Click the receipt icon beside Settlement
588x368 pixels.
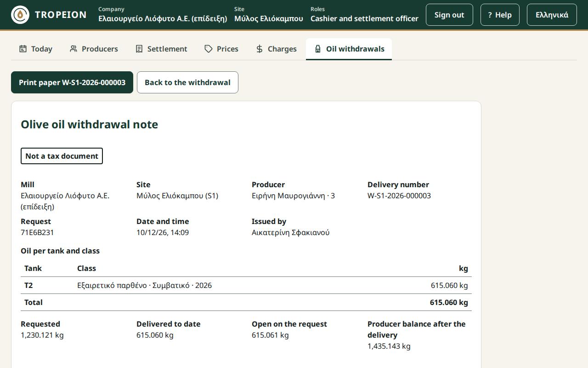(x=139, y=49)
